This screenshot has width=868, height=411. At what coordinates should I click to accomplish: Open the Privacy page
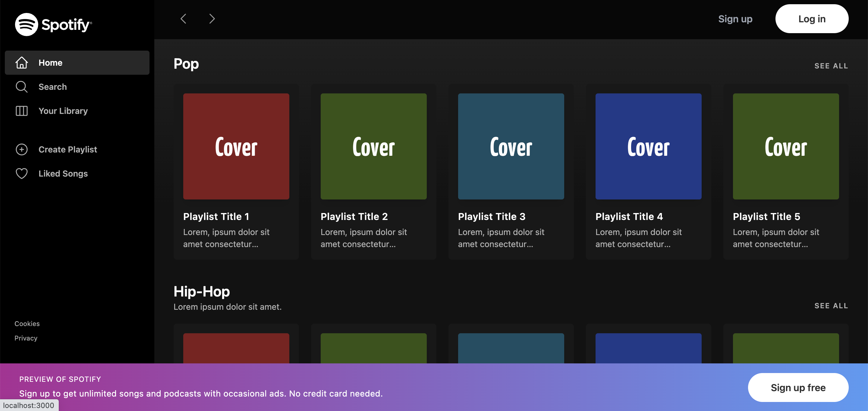26,338
